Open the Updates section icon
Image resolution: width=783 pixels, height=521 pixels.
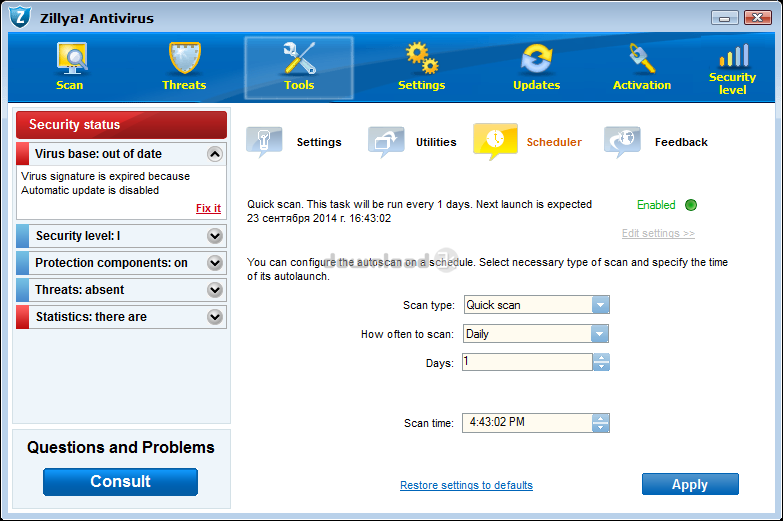click(536, 60)
